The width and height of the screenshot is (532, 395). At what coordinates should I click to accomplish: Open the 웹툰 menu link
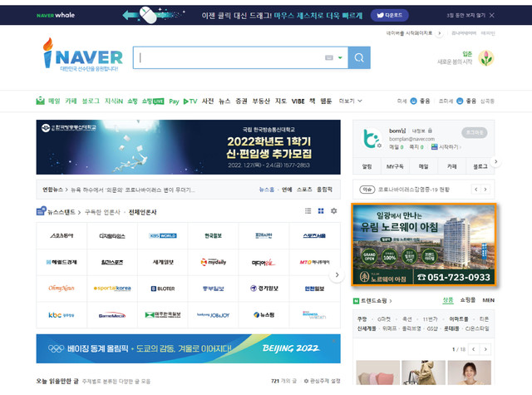pos(326,101)
